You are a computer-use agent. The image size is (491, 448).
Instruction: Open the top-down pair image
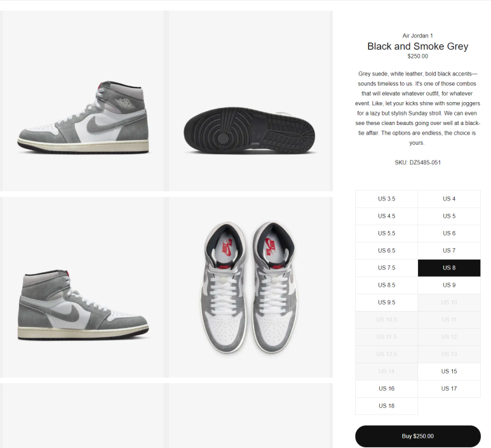[x=250, y=287]
